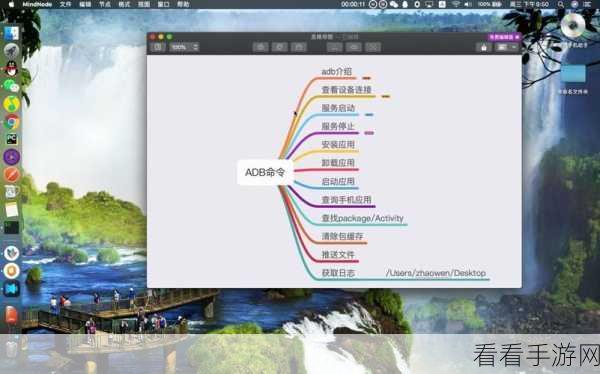Image resolution: width=600 pixels, height=374 pixels.
Task: Toggle the outline sidebar button in MindNode toolbar
Action: [158, 47]
